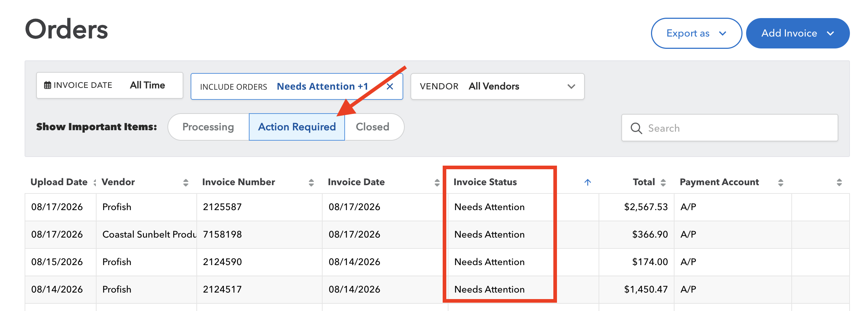
Task: Click invoice date 08/14/2026 in row 2124590
Action: 354,262
